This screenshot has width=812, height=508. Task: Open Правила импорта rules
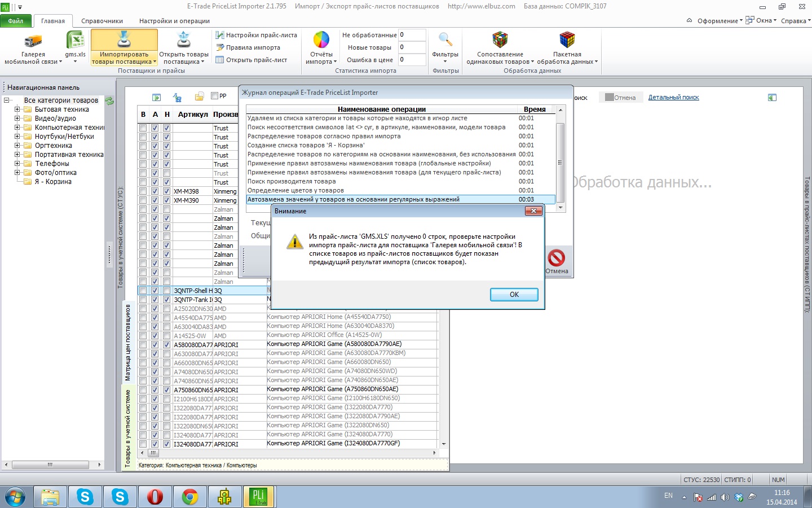click(248, 47)
